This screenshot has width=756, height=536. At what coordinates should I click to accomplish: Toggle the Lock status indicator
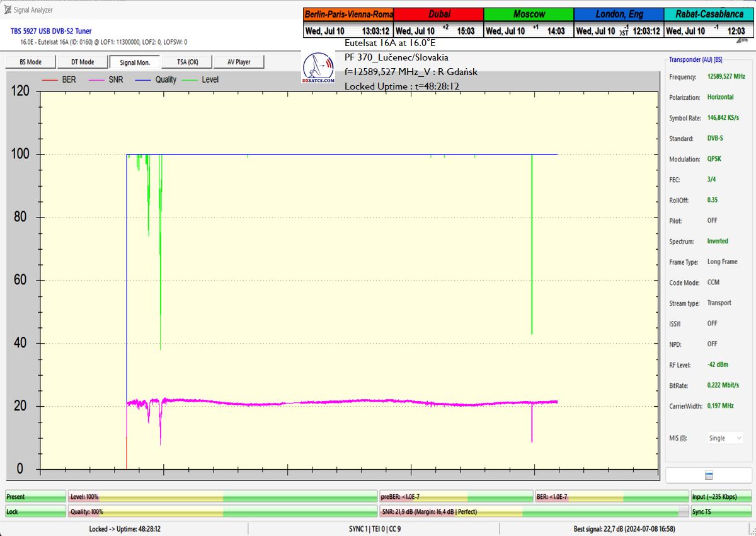[35, 512]
